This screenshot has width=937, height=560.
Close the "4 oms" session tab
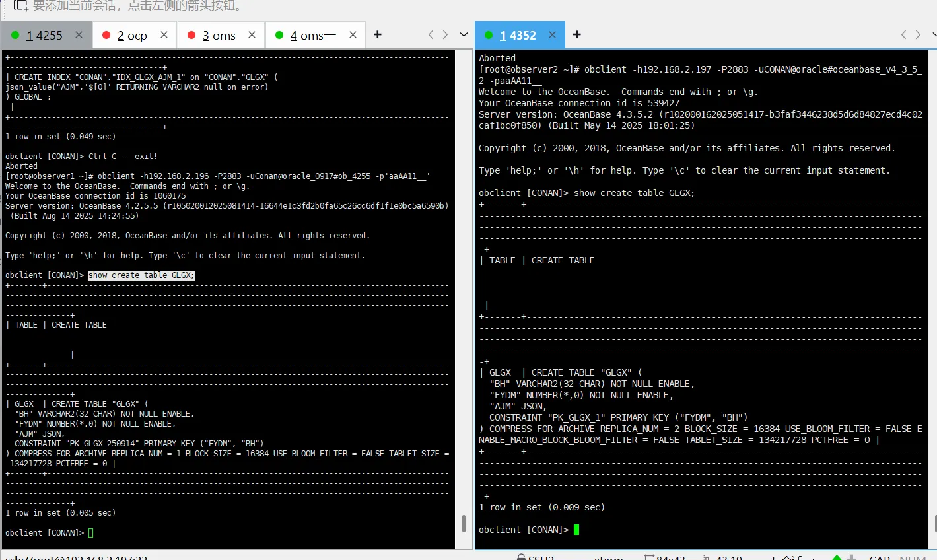click(353, 35)
